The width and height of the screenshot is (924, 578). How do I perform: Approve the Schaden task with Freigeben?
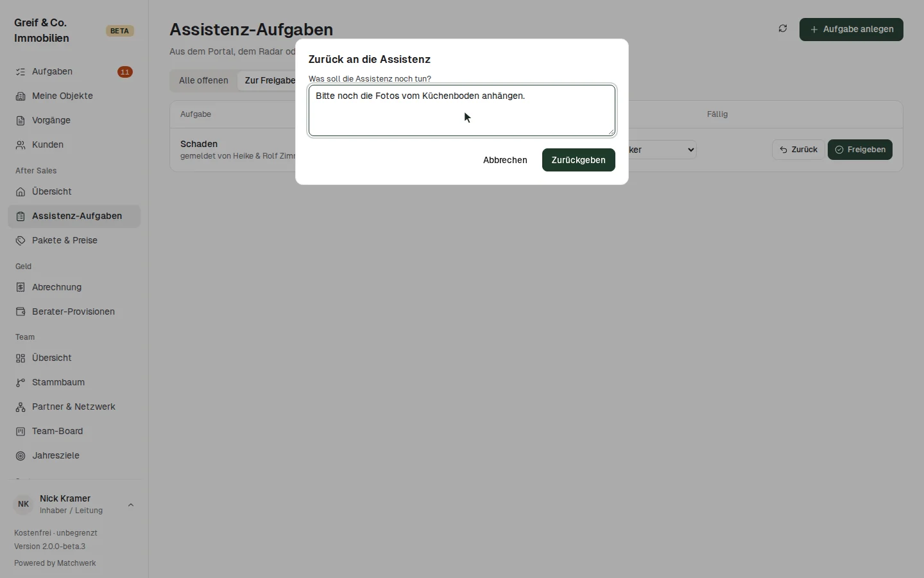point(860,150)
